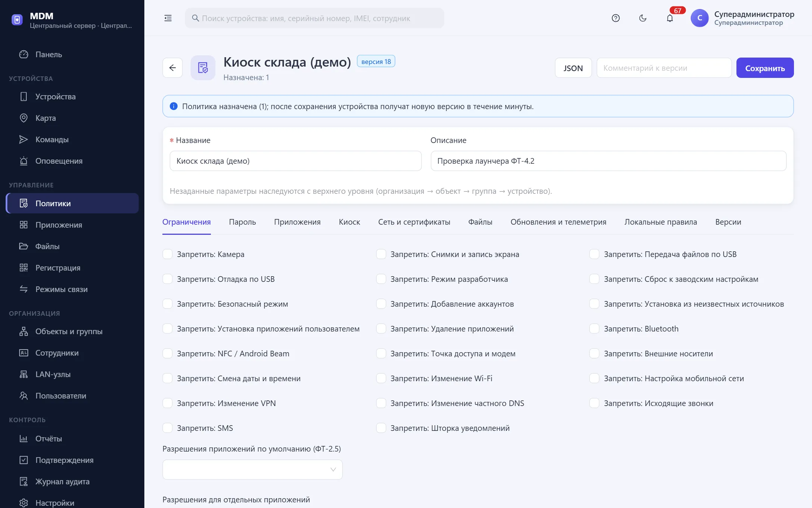Viewport: 812px width, 508px height.
Task: Click the Суперадминистратор avatar
Action: 700,18
